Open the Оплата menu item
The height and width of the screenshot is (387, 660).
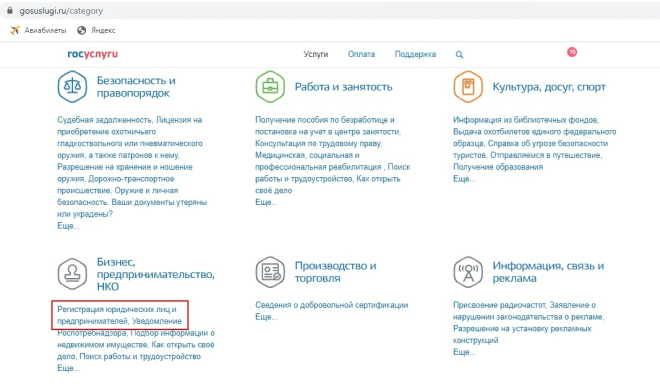361,54
